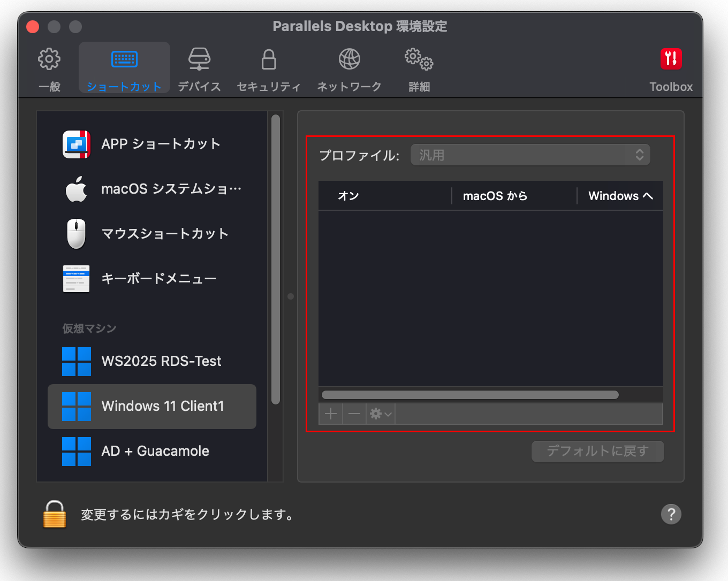Click the macOS から column header
Image resolution: width=728 pixels, height=581 pixels.
514,196
